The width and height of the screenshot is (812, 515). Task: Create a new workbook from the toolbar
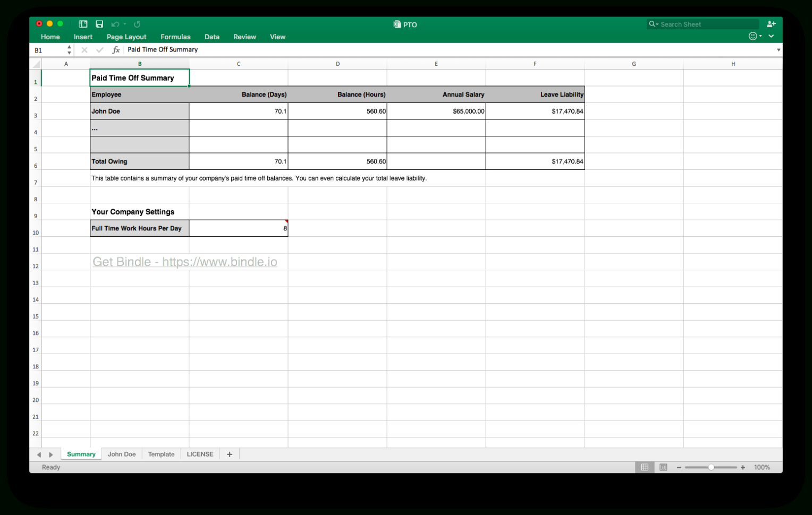(83, 24)
